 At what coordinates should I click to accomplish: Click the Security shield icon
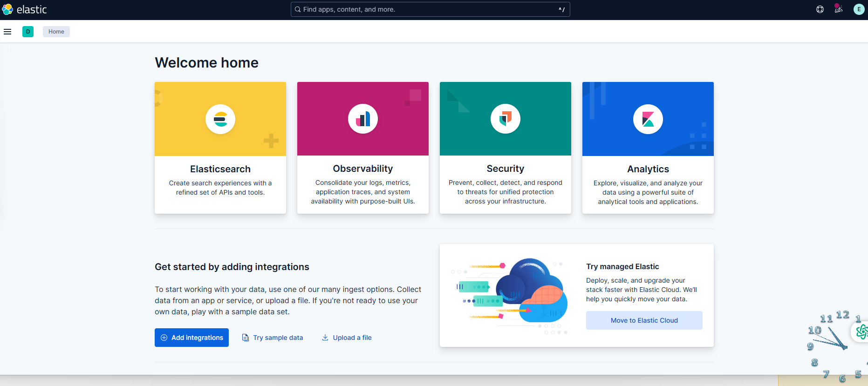(x=506, y=119)
